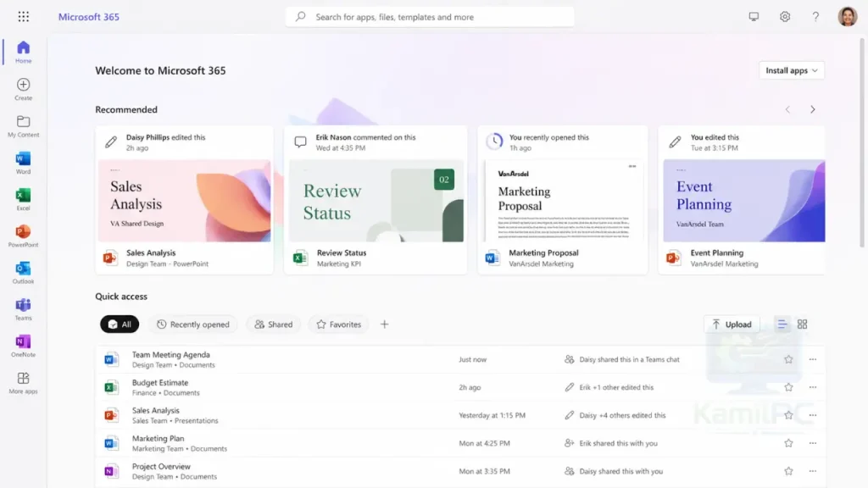Expand the Install apps dropdown
Viewport: 868px width, 488px height.
791,70
